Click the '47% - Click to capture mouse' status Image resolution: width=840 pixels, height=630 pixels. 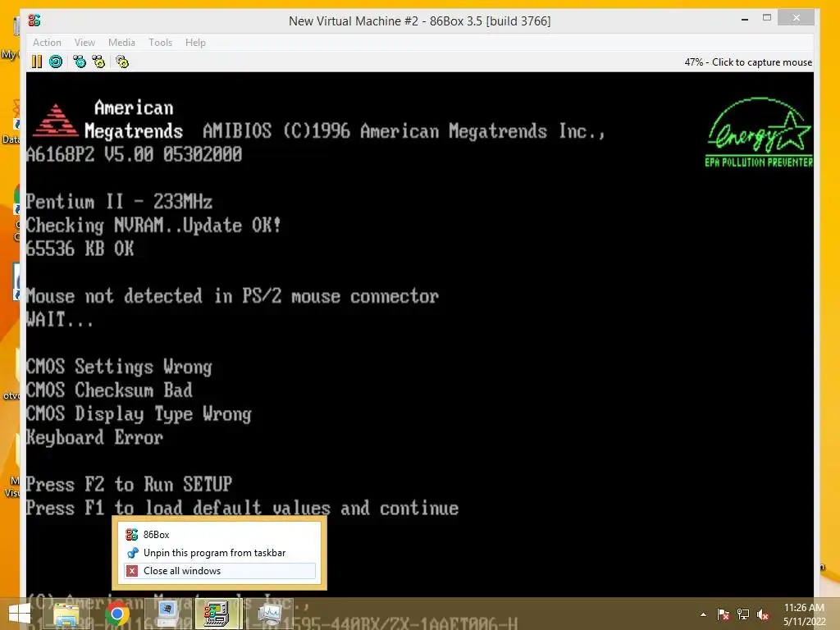click(x=748, y=62)
